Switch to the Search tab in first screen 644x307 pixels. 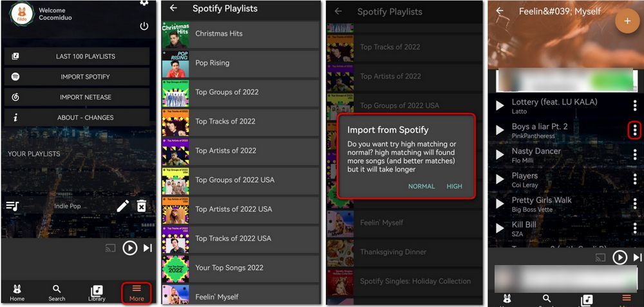[57, 292]
